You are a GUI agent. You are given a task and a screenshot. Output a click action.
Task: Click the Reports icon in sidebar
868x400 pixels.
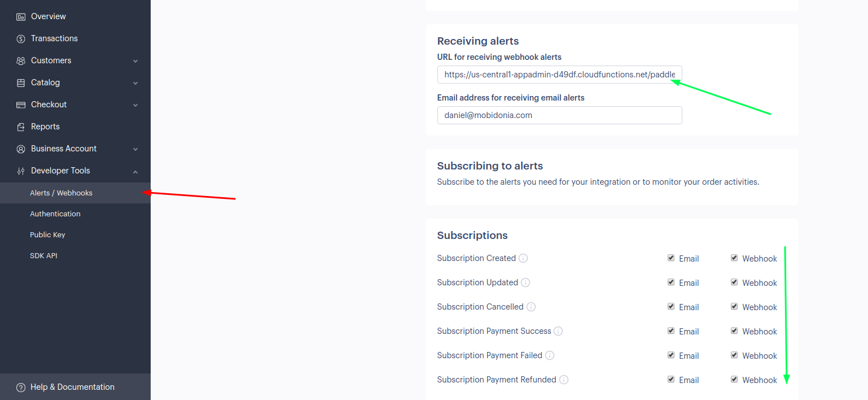21,127
